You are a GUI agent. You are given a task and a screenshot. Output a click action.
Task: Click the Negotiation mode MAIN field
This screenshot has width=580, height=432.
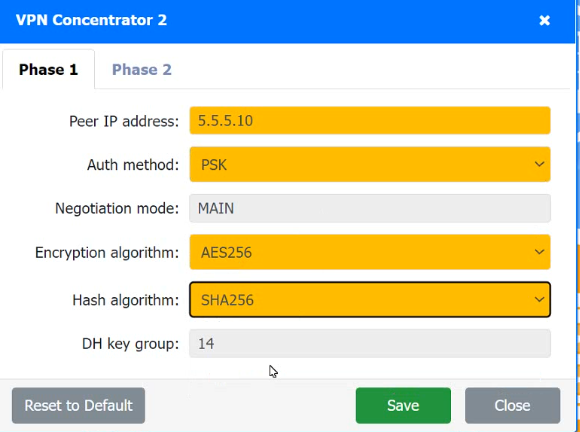tap(370, 208)
